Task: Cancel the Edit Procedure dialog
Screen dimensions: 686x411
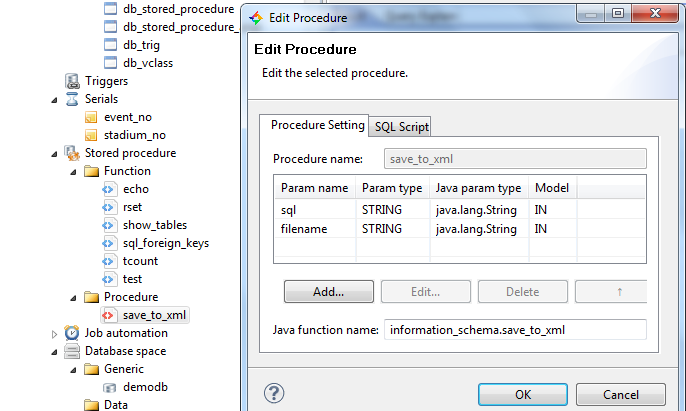Action: tap(620, 394)
